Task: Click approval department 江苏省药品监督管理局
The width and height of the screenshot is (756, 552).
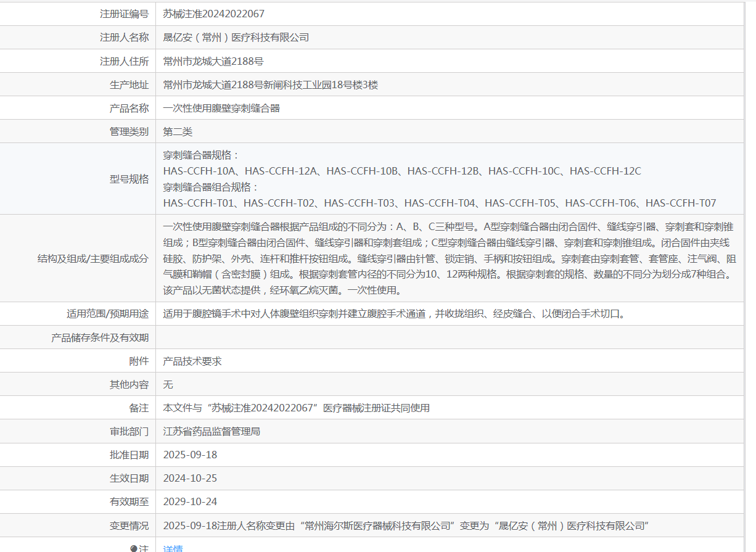Action: [x=212, y=431]
